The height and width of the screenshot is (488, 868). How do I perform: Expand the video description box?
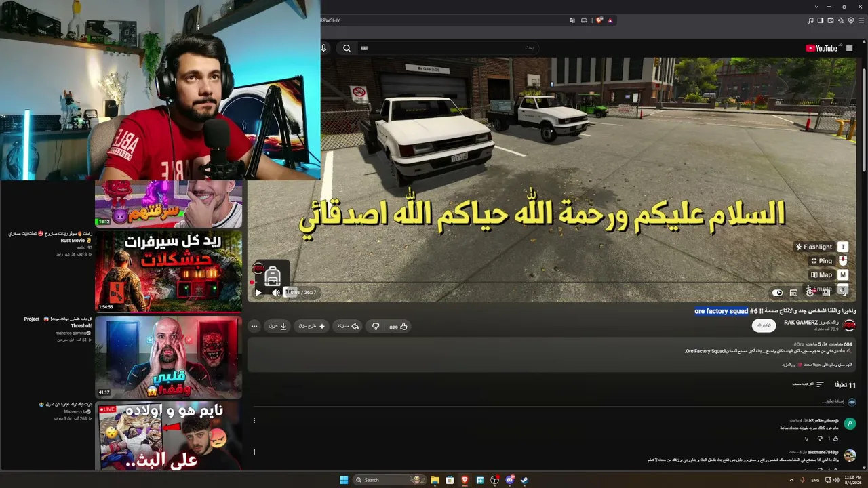pyautogui.click(x=551, y=355)
